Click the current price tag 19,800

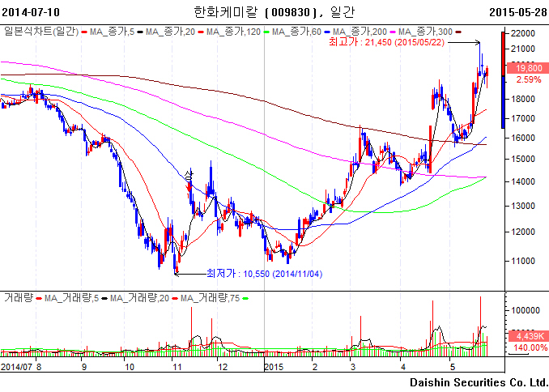529,68
